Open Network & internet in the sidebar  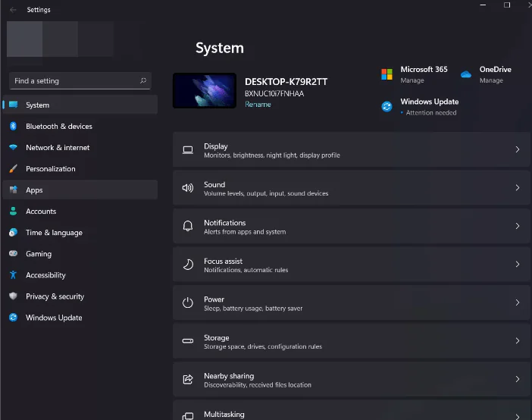58,148
